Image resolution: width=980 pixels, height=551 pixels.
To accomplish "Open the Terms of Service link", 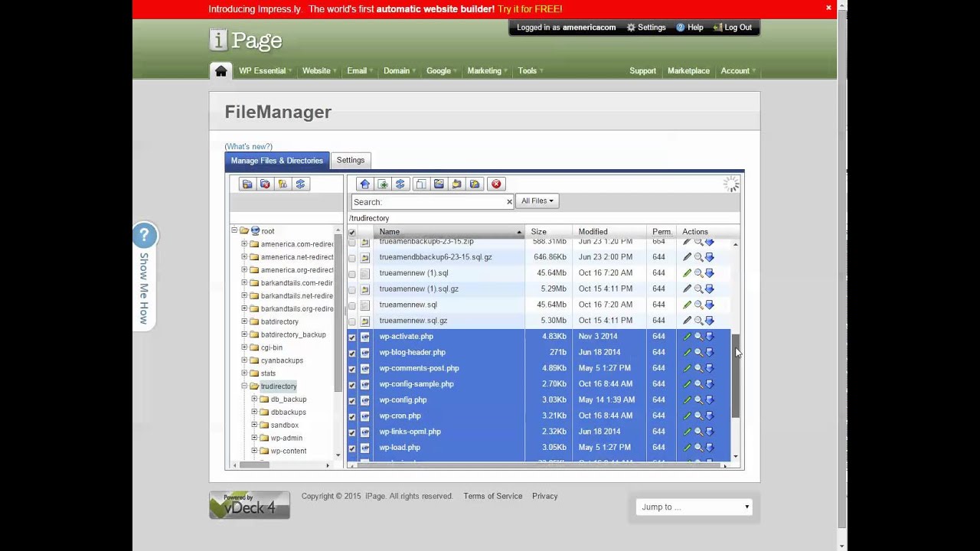I will click(x=492, y=497).
